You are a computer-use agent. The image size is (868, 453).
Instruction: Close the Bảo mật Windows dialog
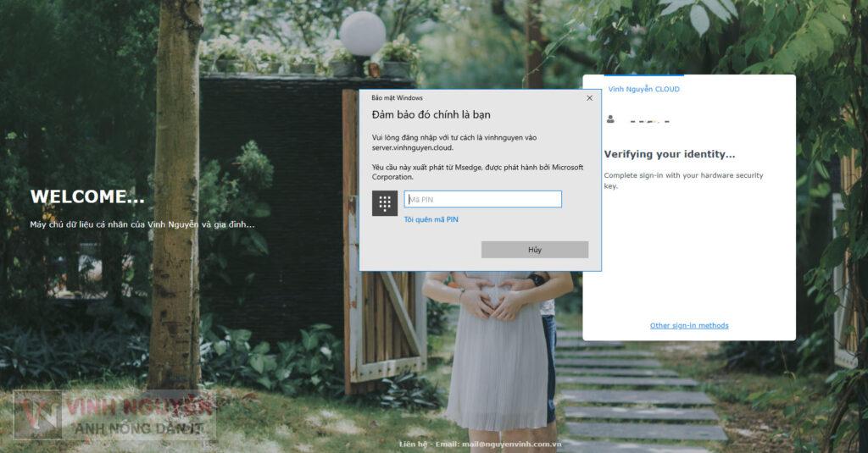[590, 98]
